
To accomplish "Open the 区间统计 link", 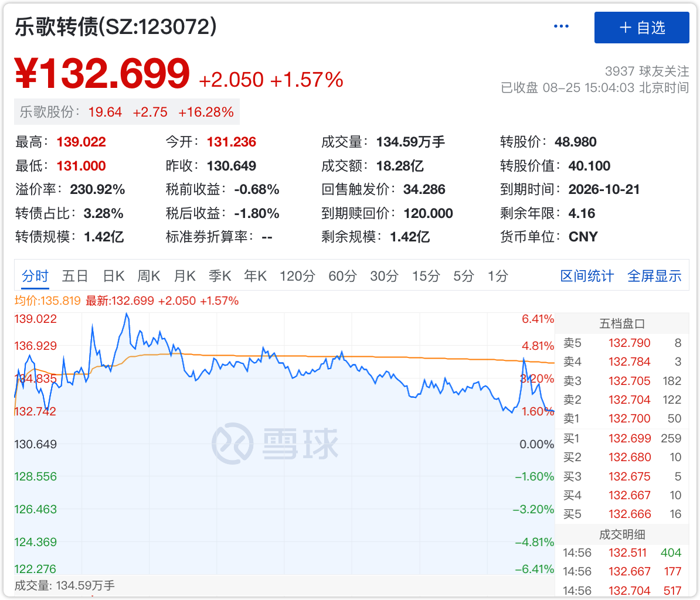I will [x=587, y=276].
